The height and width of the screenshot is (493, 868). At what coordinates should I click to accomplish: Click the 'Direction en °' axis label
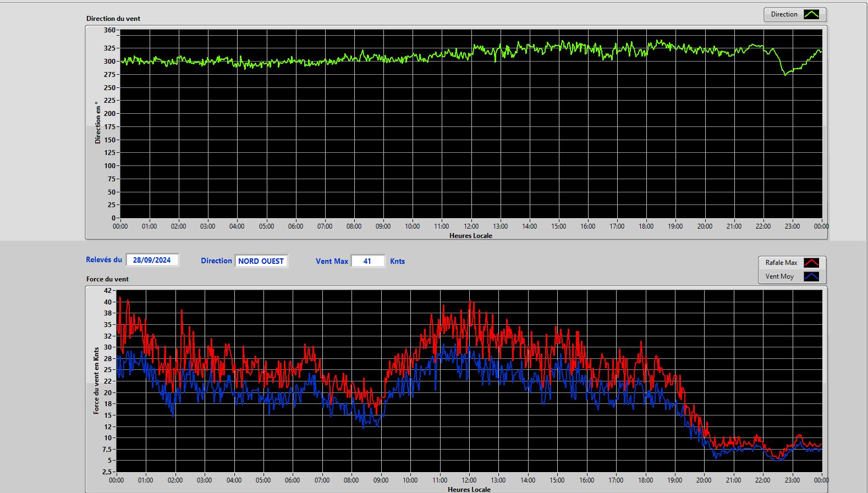coord(98,123)
